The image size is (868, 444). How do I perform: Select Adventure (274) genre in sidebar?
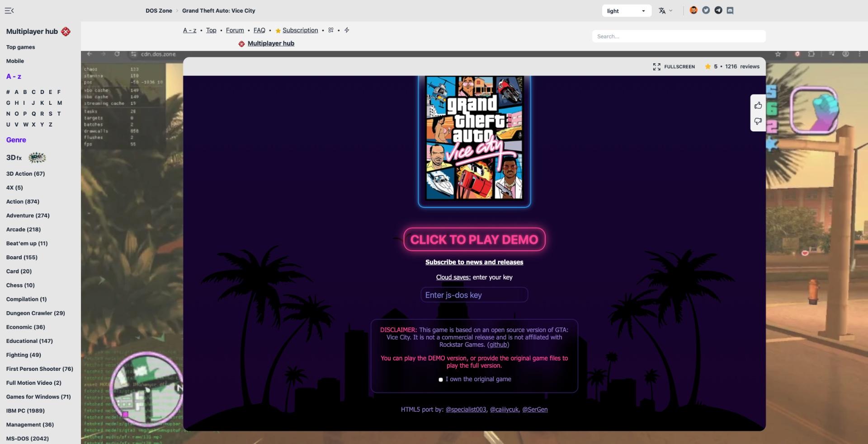coord(28,215)
